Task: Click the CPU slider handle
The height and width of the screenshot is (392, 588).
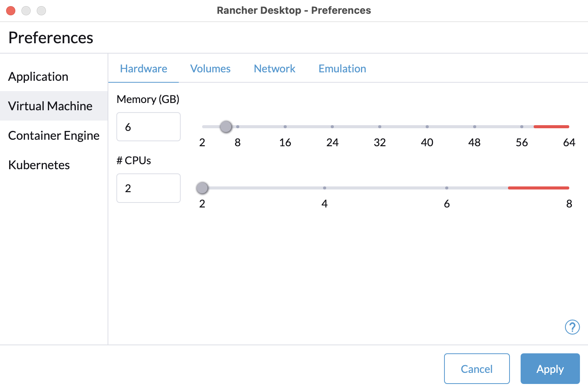Action: (x=202, y=188)
